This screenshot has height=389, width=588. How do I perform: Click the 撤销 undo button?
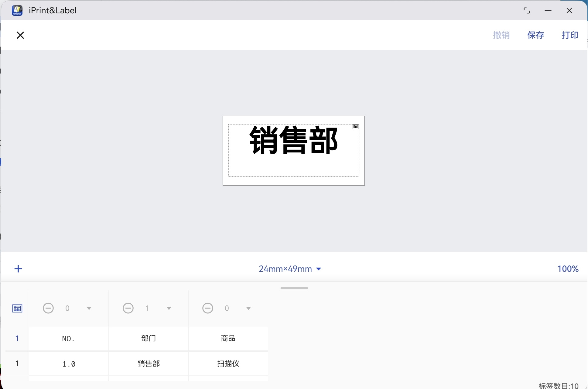[x=501, y=35]
